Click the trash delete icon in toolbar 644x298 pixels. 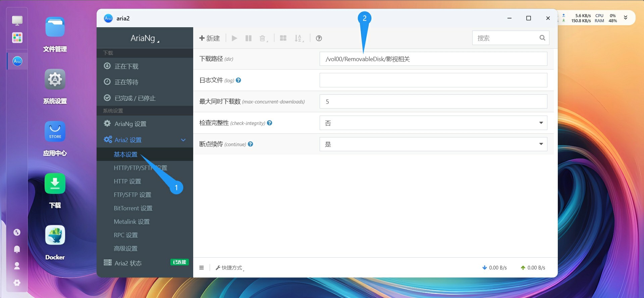click(x=263, y=38)
